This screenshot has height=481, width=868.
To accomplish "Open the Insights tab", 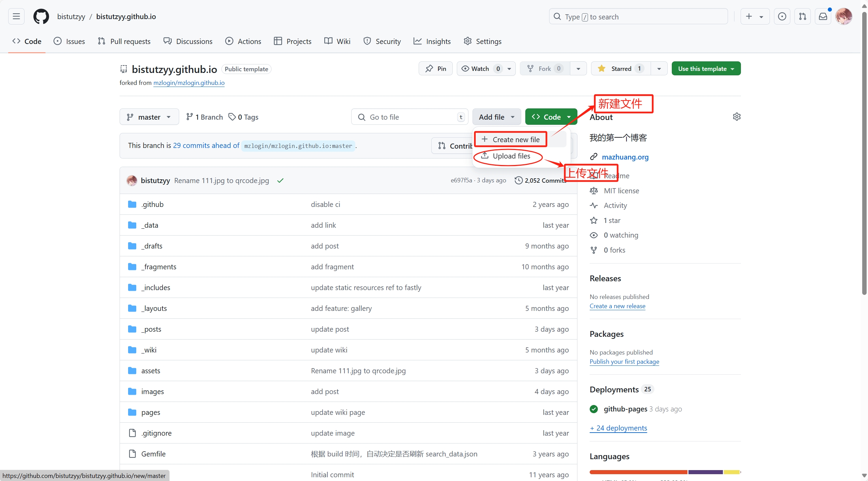I will (432, 41).
